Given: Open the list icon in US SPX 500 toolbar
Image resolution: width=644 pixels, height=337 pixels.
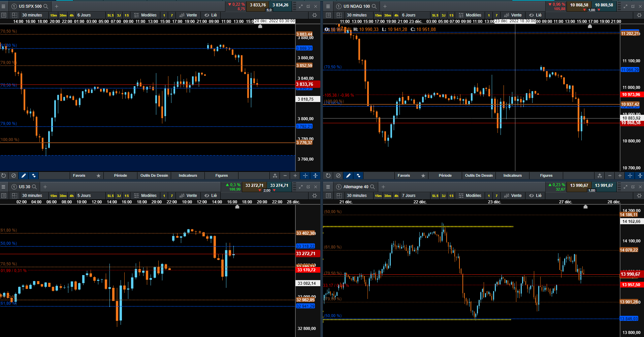Looking at the screenshot, I should [x=4, y=15].
